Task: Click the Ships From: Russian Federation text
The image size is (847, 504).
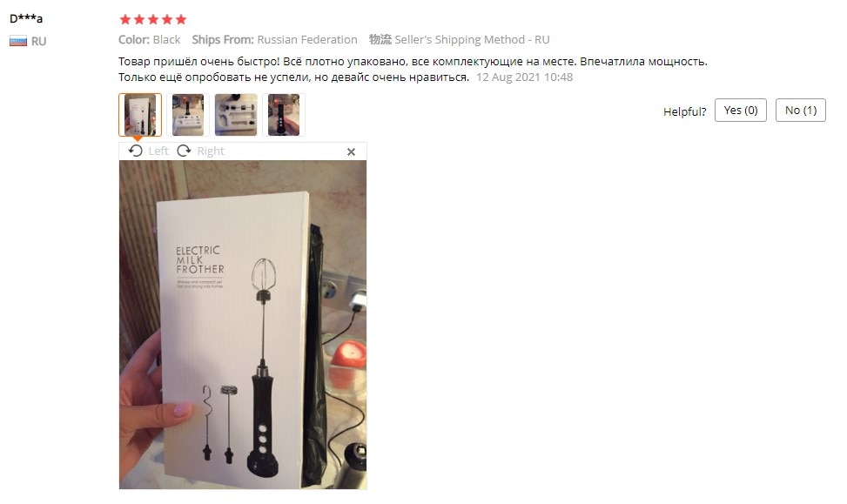Action: coord(274,39)
